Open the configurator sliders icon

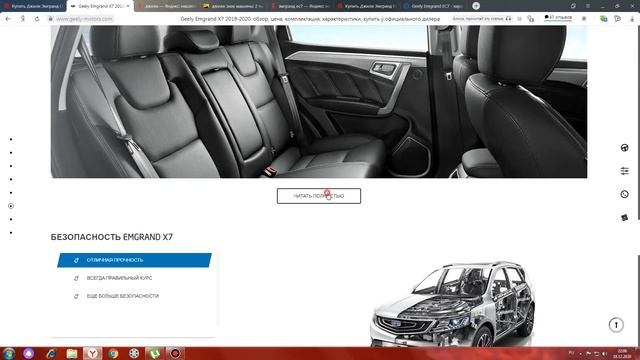click(x=624, y=171)
